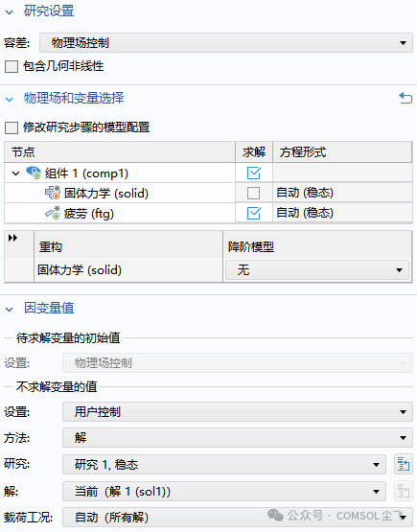Open the 容差 dropdown set to 物理场控制

point(226,43)
